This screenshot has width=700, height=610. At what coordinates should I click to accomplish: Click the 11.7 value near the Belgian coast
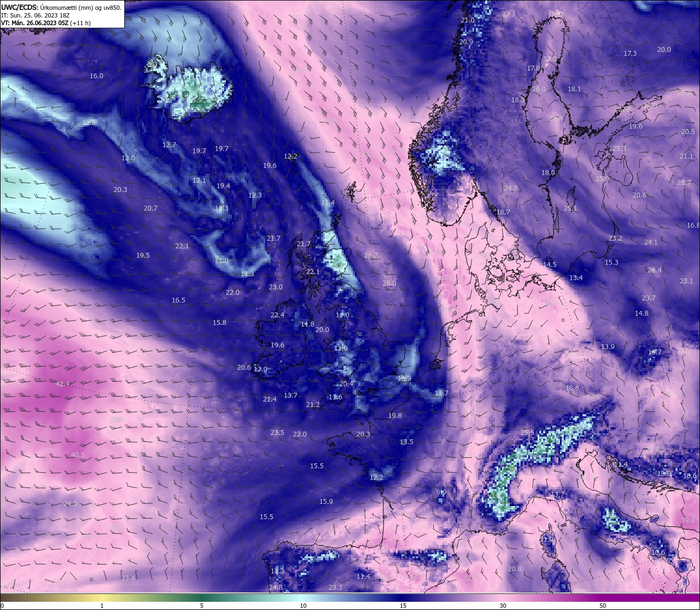pyautogui.click(x=441, y=393)
